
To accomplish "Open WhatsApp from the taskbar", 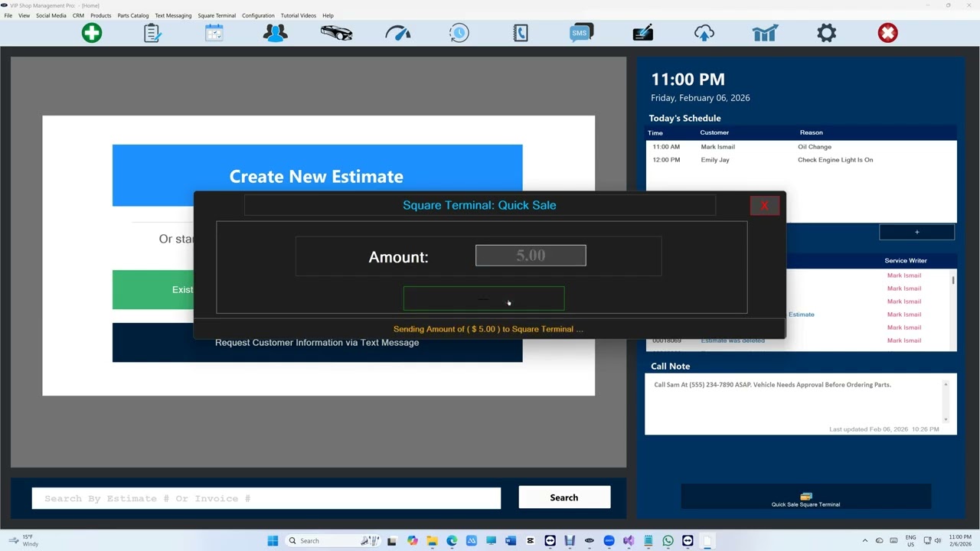I will pyautogui.click(x=668, y=541).
